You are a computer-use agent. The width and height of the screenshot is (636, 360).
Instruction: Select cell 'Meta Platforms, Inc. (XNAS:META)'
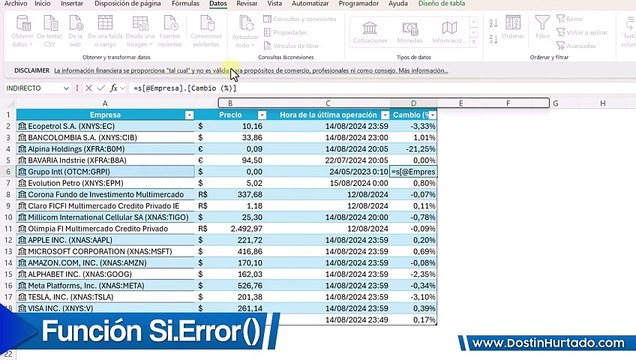tap(105, 286)
